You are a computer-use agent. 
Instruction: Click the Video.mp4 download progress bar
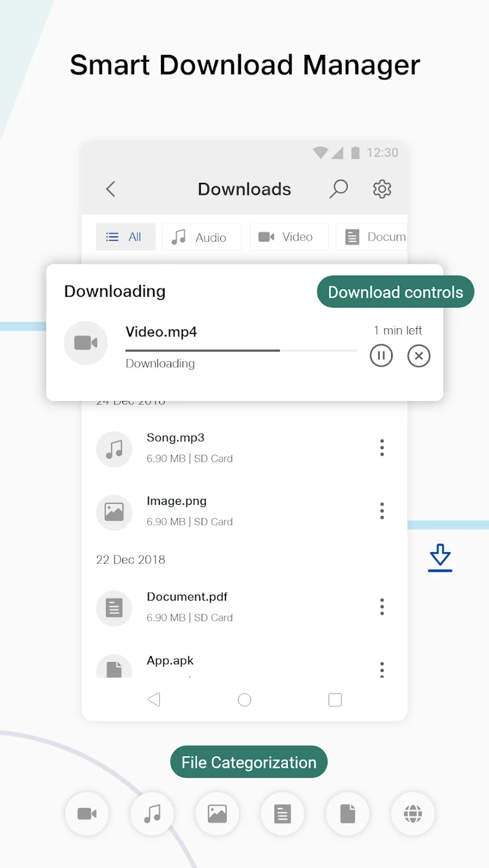coord(241,350)
